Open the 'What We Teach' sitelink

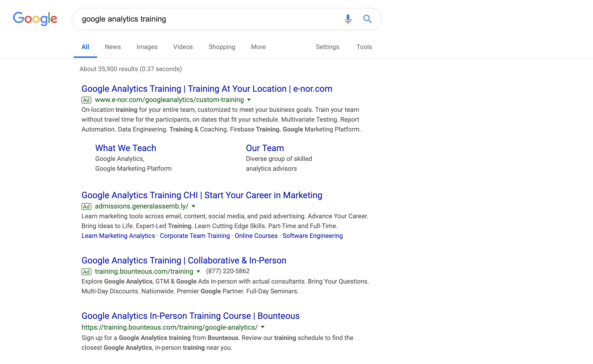(x=125, y=148)
